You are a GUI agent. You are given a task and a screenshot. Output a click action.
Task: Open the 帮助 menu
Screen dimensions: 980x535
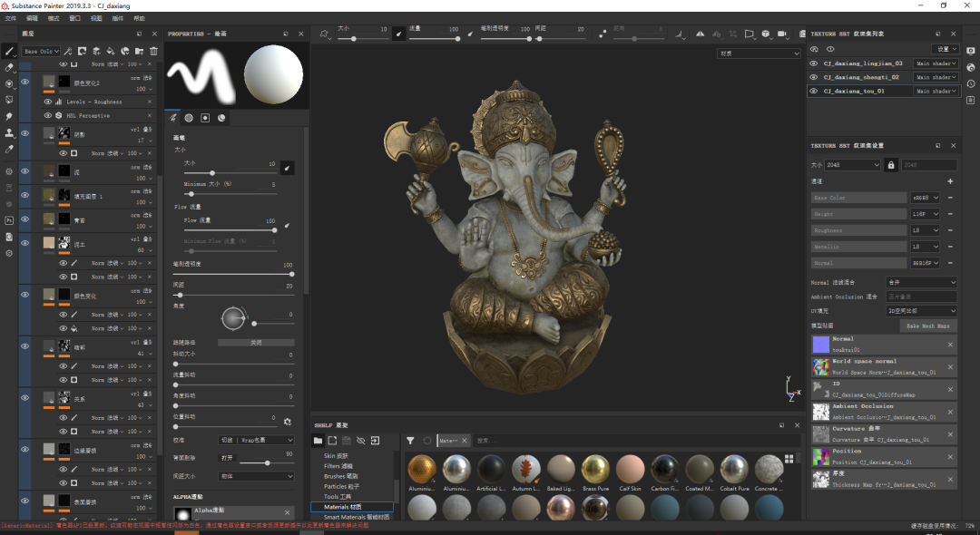click(x=140, y=18)
